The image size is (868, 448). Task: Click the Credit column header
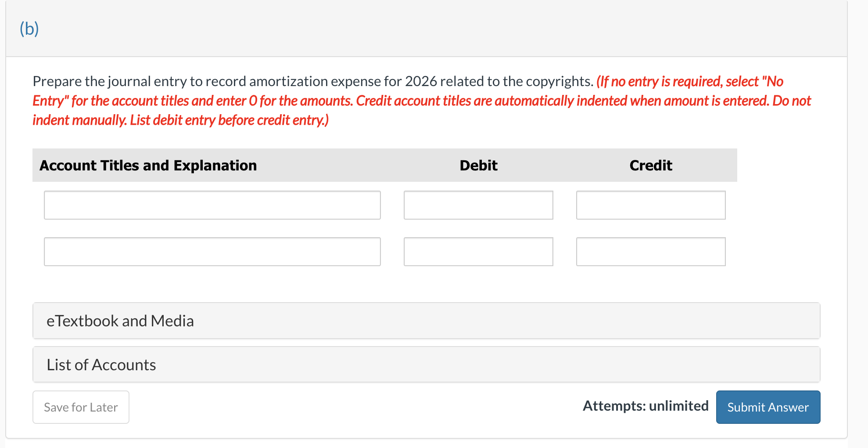(650, 165)
